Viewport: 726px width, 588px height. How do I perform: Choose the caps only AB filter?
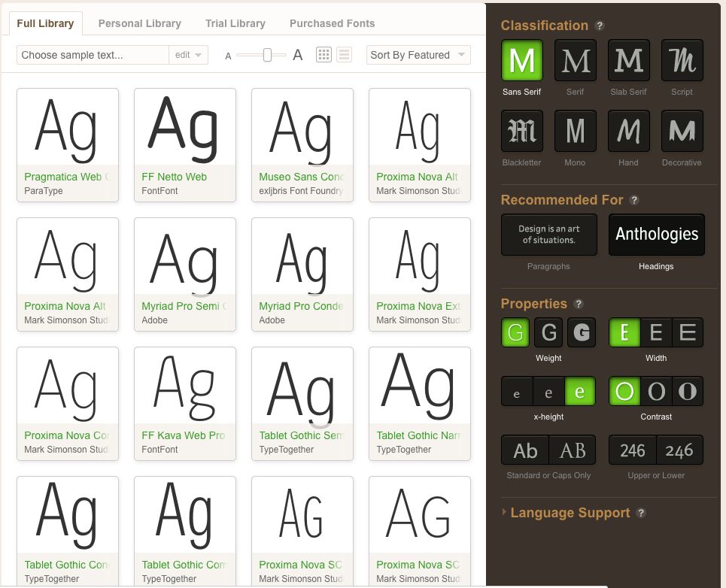[573, 450]
